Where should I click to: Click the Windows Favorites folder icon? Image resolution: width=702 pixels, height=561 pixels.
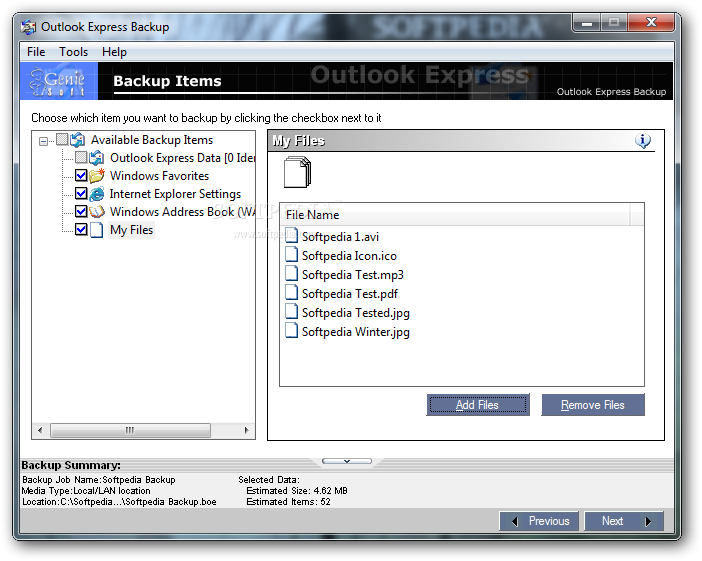click(x=97, y=176)
